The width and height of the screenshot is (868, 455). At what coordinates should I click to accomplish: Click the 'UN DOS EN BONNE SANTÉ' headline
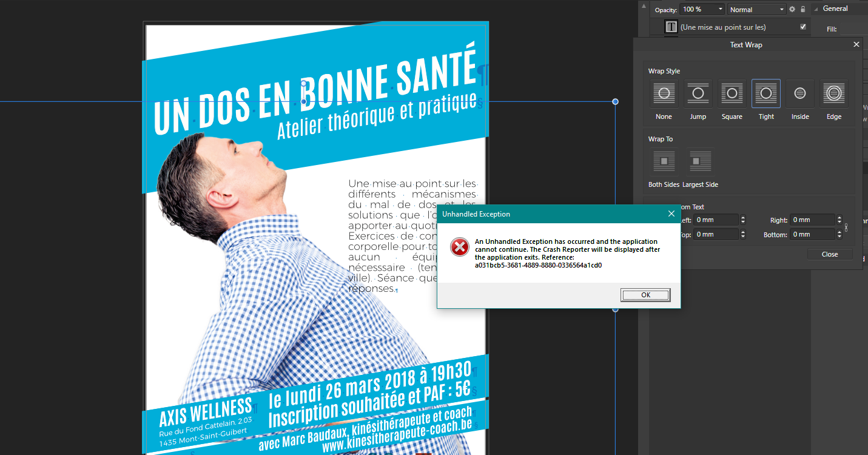click(x=314, y=89)
